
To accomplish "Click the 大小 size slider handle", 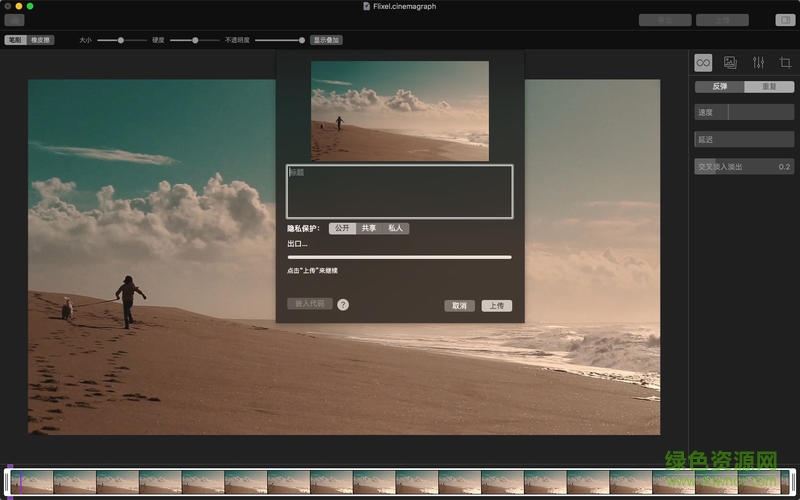I will [120, 40].
